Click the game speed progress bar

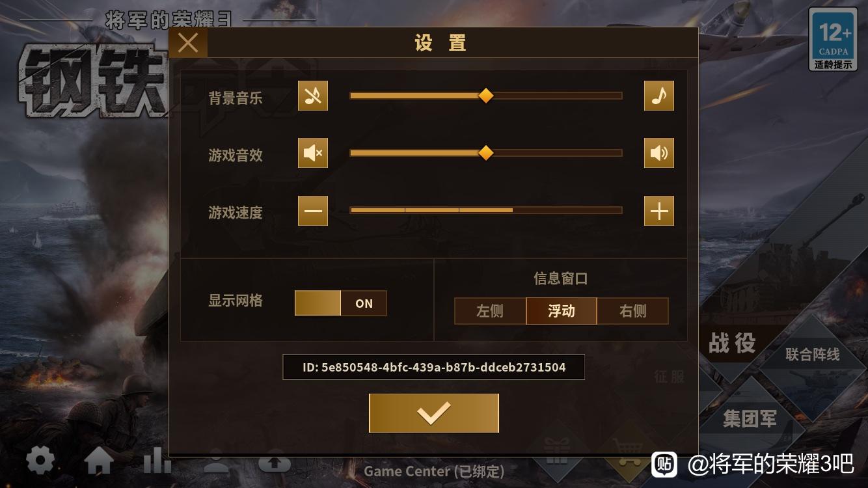486,210
